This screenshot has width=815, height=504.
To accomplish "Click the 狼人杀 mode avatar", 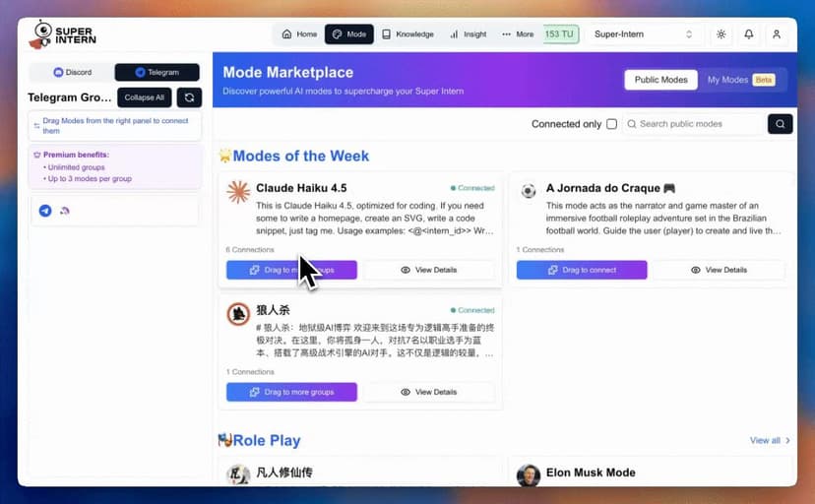I will (238, 314).
